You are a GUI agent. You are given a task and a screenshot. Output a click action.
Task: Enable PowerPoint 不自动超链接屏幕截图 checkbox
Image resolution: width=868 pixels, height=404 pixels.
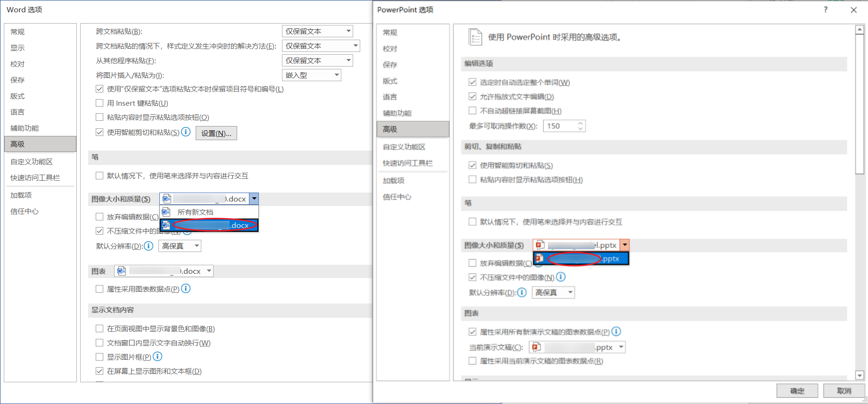point(472,110)
